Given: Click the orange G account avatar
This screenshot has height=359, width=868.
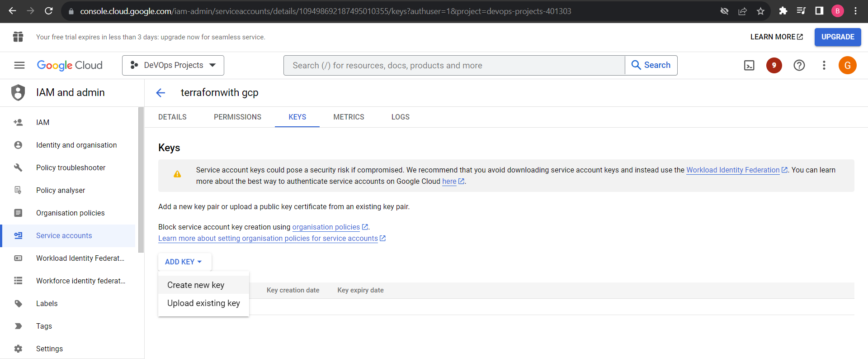Looking at the screenshot, I should click(x=847, y=66).
